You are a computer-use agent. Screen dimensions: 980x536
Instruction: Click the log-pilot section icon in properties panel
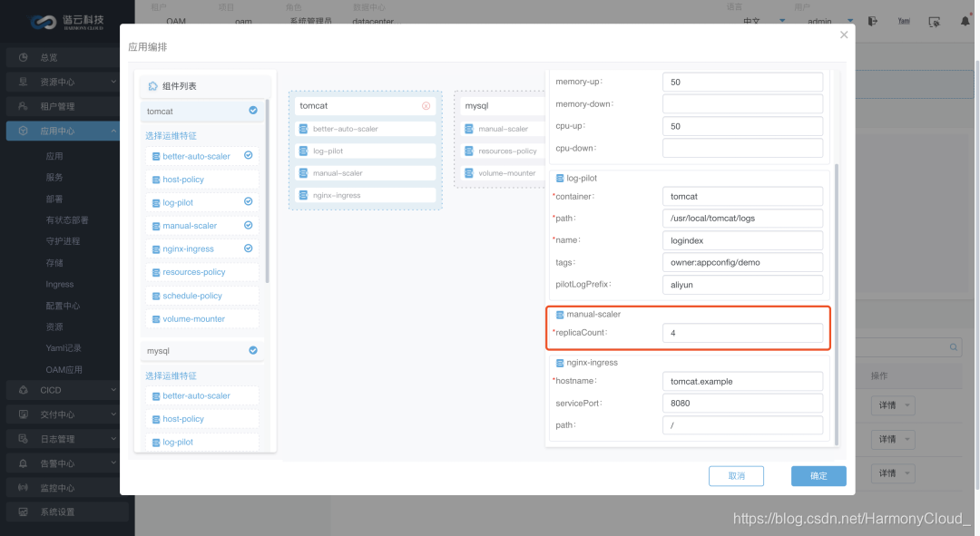coord(560,179)
